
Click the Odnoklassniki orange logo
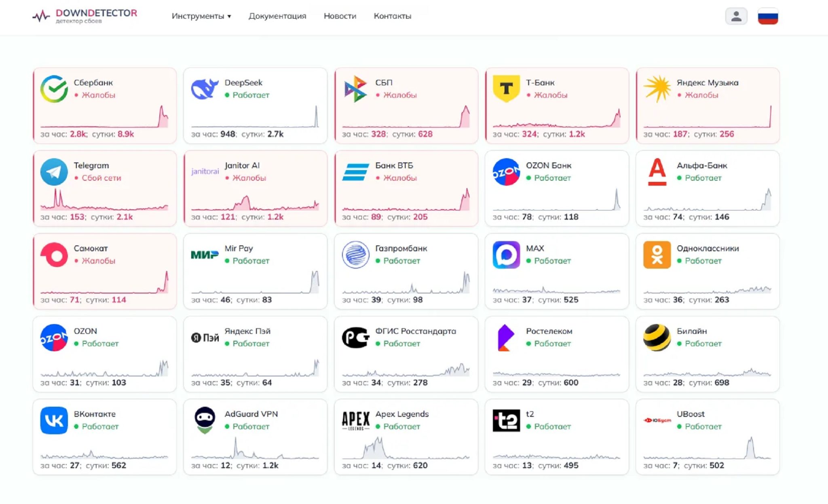tap(657, 255)
